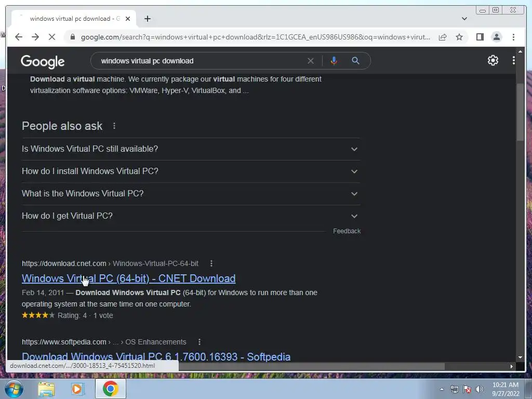
Task: Click the site security lock icon
Action: 72,37
